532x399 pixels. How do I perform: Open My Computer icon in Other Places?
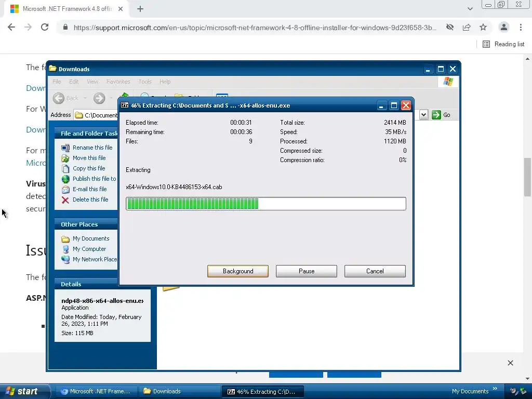coord(65,249)
